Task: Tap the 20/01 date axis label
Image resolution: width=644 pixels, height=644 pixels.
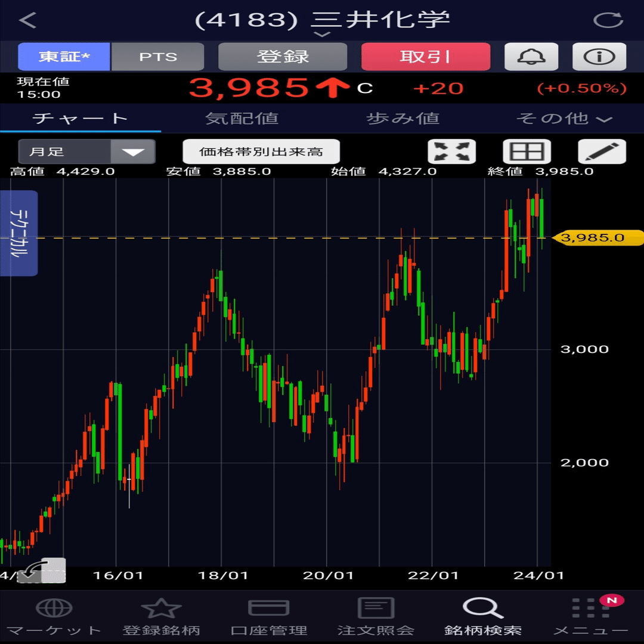Action: 328,575
